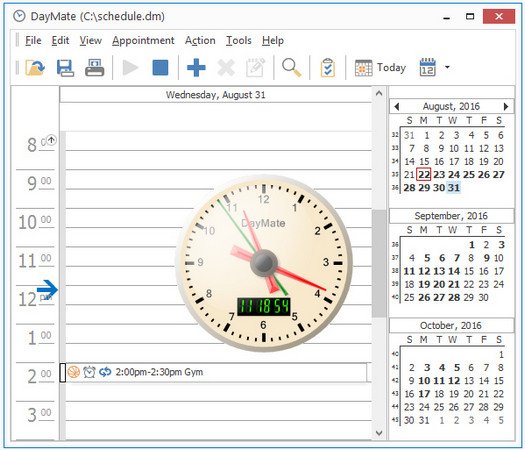
Task: Click the 11:00 time slot label
Action: [35, 260]
